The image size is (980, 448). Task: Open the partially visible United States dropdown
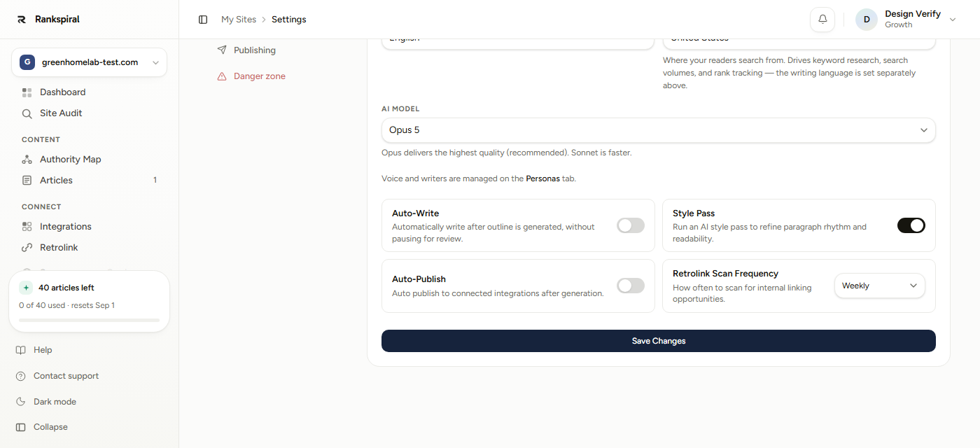pos(799,43)
